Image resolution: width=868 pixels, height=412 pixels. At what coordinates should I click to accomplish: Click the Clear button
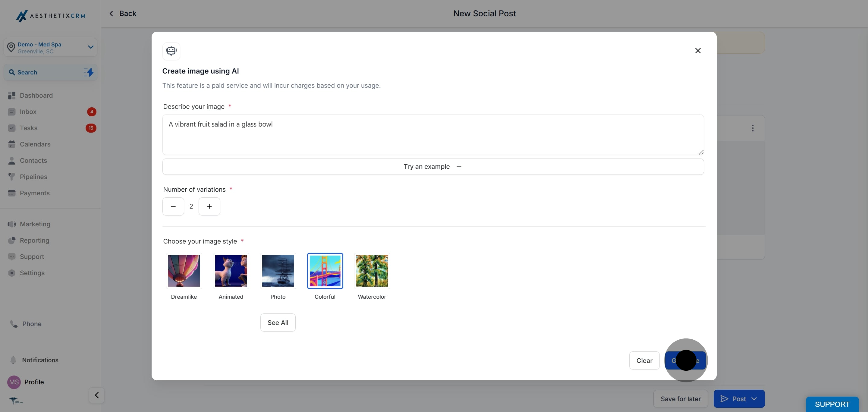644,360
